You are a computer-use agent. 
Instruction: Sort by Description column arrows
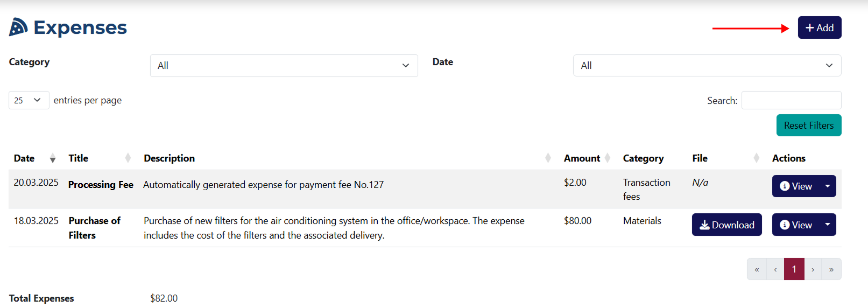point(548,158)
